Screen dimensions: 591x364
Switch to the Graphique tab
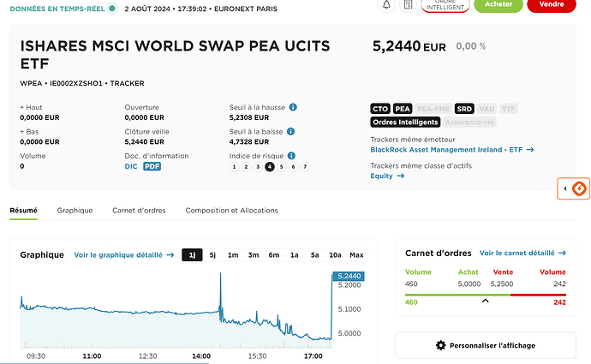pos(75,211)
